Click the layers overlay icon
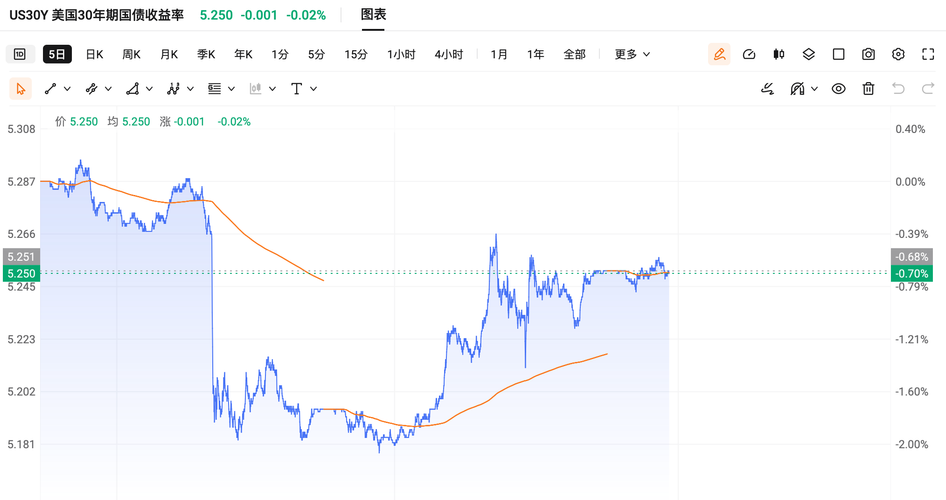The height and width of the screenshot is (500, 946). [808, 54]
